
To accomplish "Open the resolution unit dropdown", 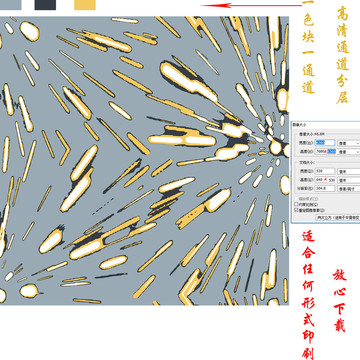I will click(x=349, y=189).
